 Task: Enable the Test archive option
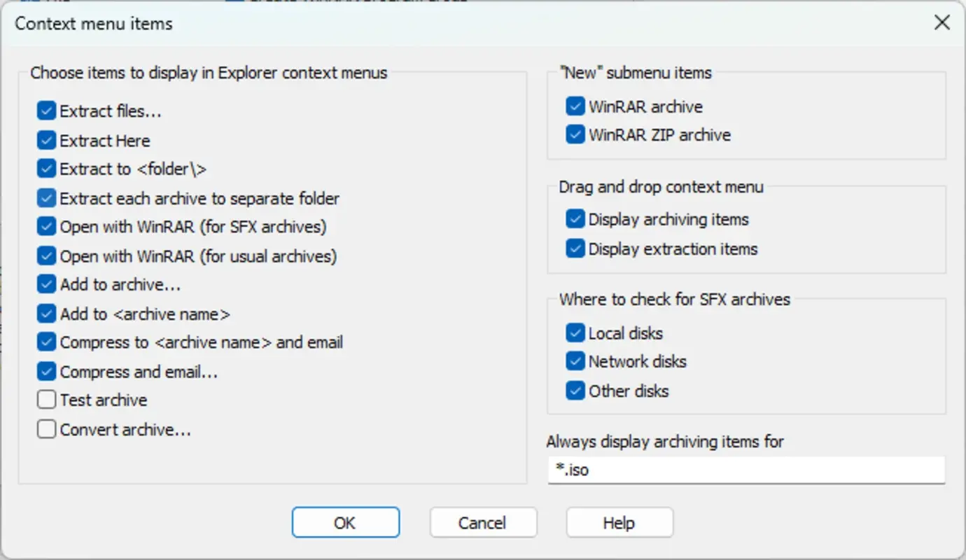tap(45, 399)
